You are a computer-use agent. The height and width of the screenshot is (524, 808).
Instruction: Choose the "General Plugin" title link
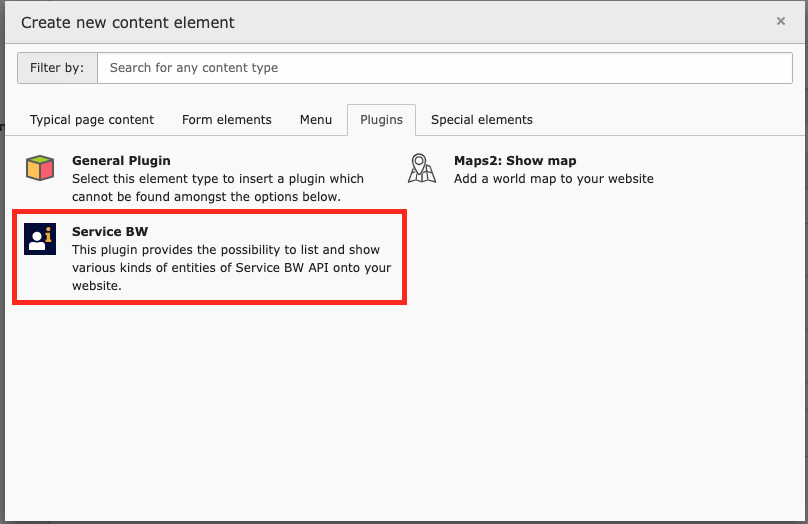point(121,160)
